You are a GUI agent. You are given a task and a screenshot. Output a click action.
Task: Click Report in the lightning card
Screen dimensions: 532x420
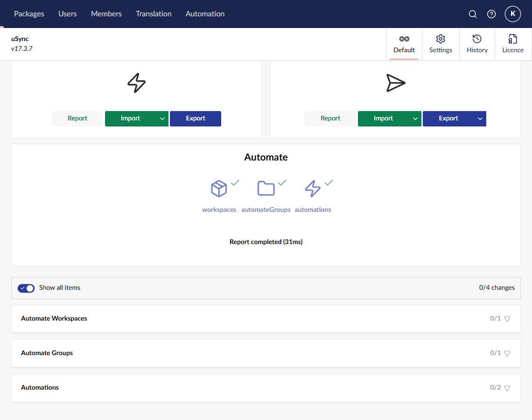click(77, 119)
